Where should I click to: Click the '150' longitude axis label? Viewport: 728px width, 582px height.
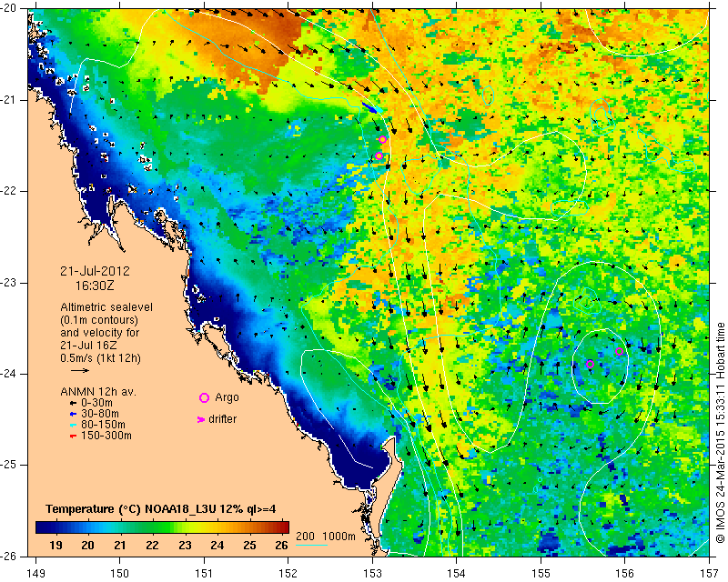(120, 574)
